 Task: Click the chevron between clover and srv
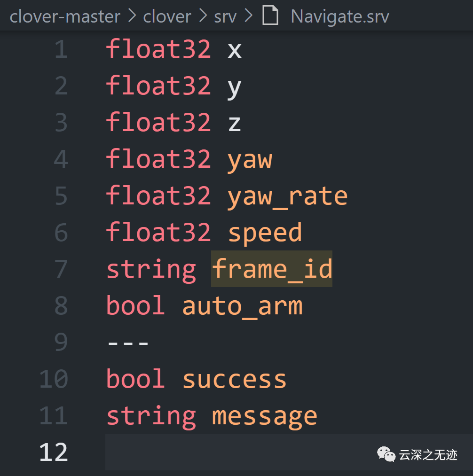[202, 17]
